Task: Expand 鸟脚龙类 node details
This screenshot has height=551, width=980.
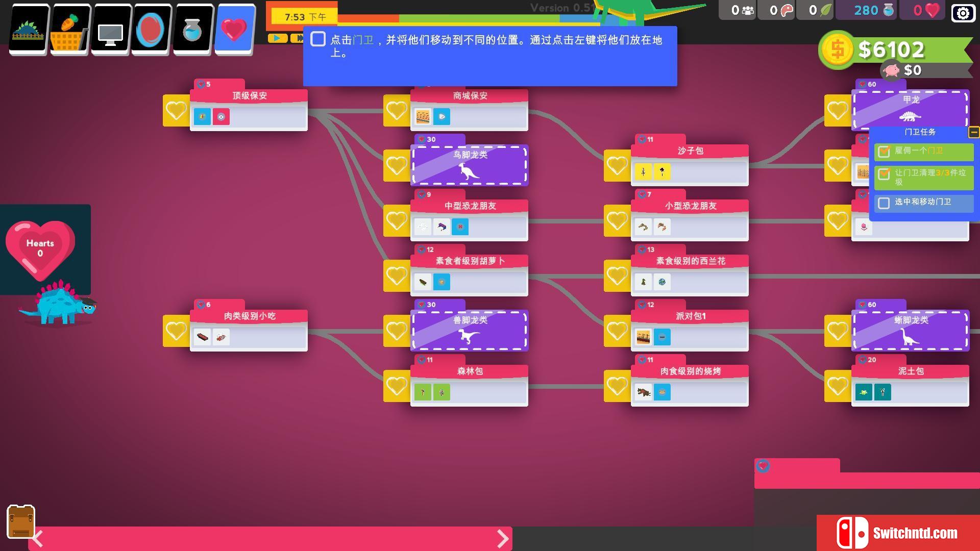Action: pyautogui.click(x=469, y=165)
